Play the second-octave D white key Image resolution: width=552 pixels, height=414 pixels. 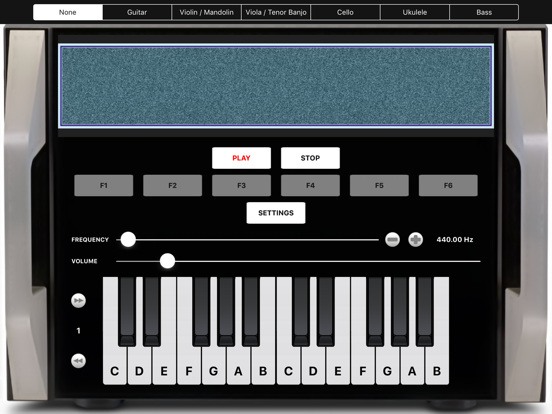(x=313, y=366)
